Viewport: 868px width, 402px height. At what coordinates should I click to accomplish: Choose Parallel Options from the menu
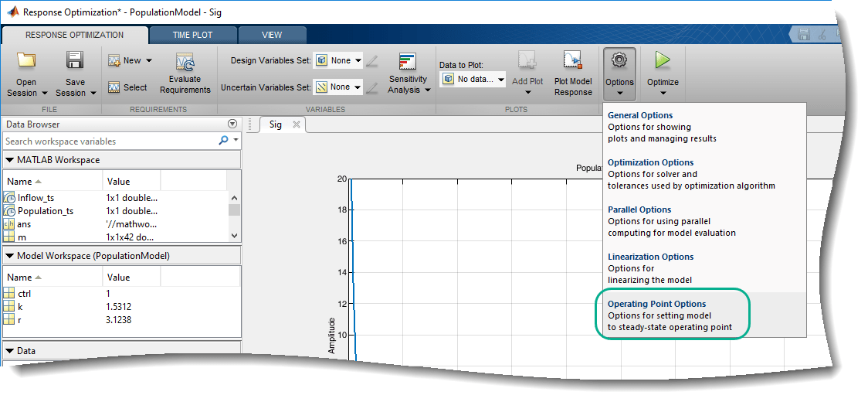click(x=704, y=221)
